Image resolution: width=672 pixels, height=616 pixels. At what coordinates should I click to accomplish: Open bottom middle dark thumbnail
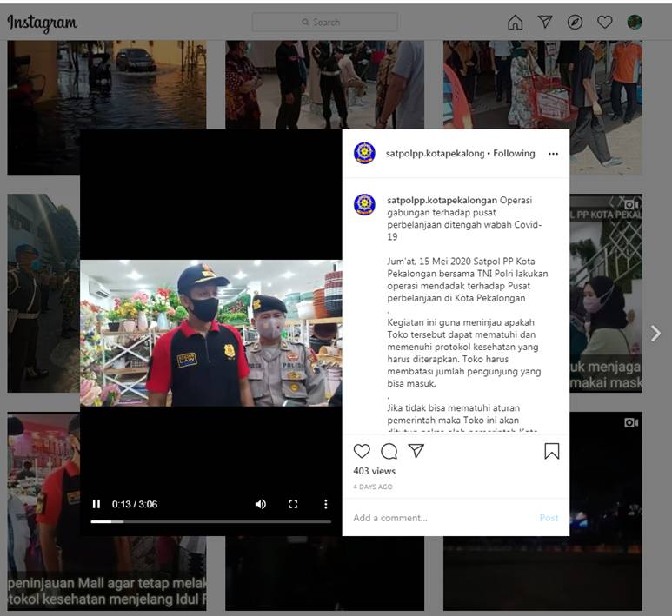point(325,573)
